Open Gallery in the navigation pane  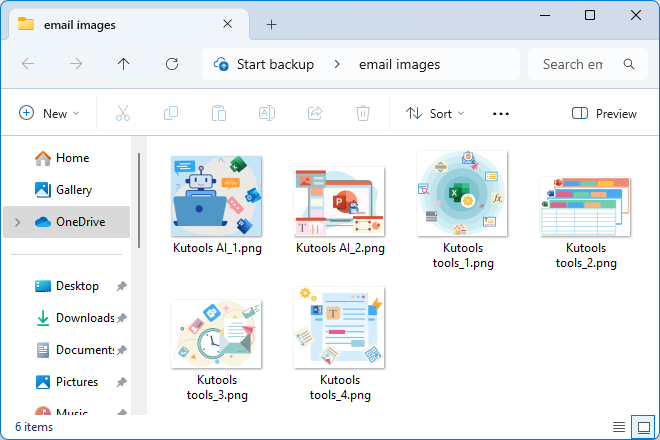[x=73, y=190]
